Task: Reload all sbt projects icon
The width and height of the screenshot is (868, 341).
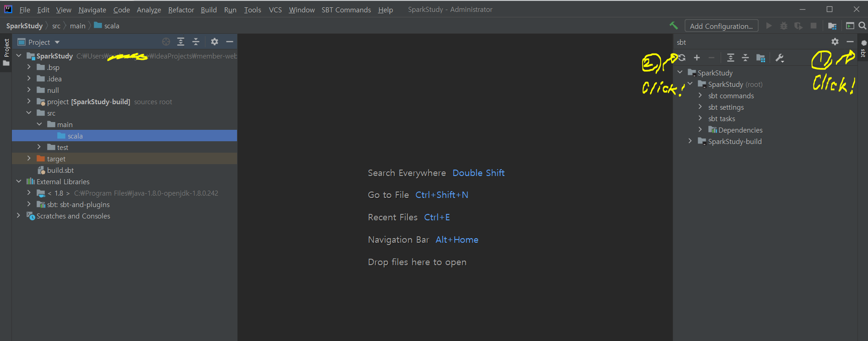Action: tap(682, 58)
